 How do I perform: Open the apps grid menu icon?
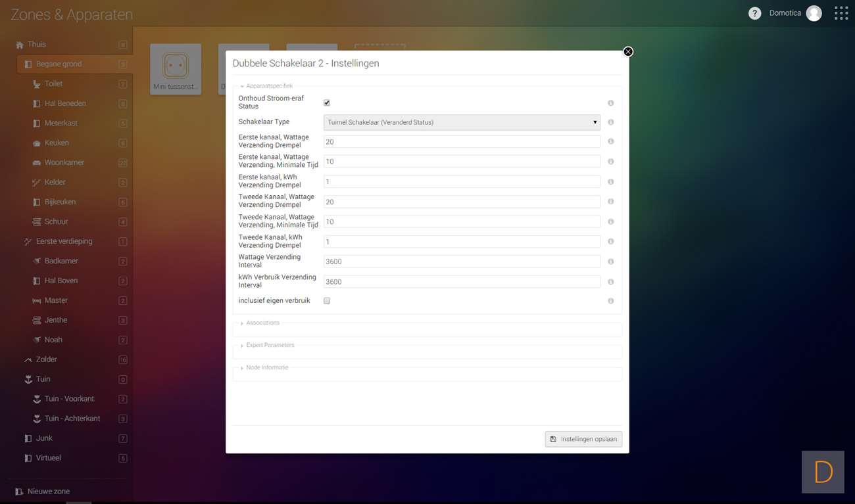tap(841, 13)
